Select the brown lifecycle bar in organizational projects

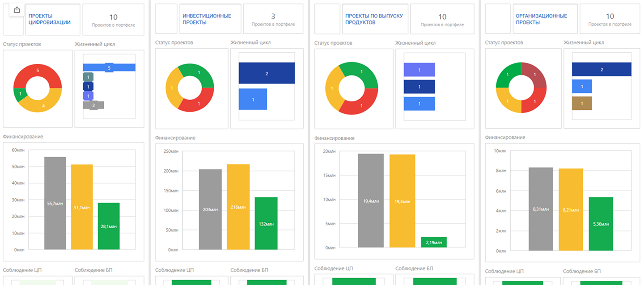[582, 103]
